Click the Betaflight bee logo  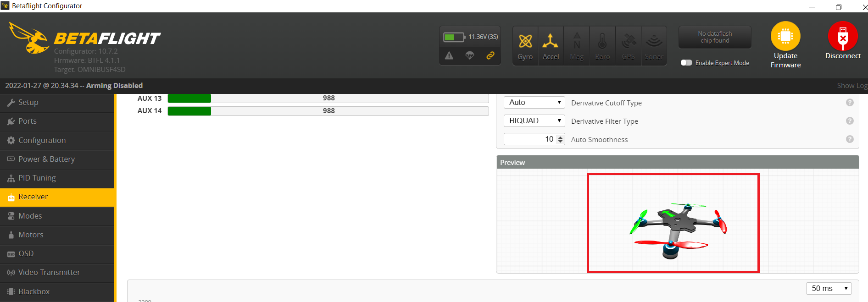pyautogui.click(x=29, y=38)
